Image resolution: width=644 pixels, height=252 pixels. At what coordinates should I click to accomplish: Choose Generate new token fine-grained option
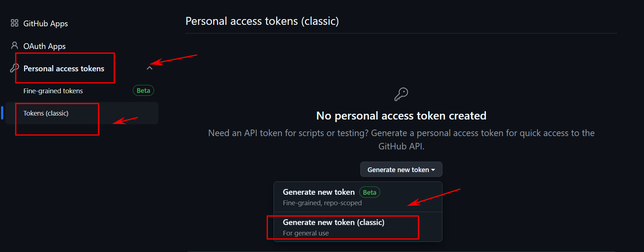coord(358,197)
